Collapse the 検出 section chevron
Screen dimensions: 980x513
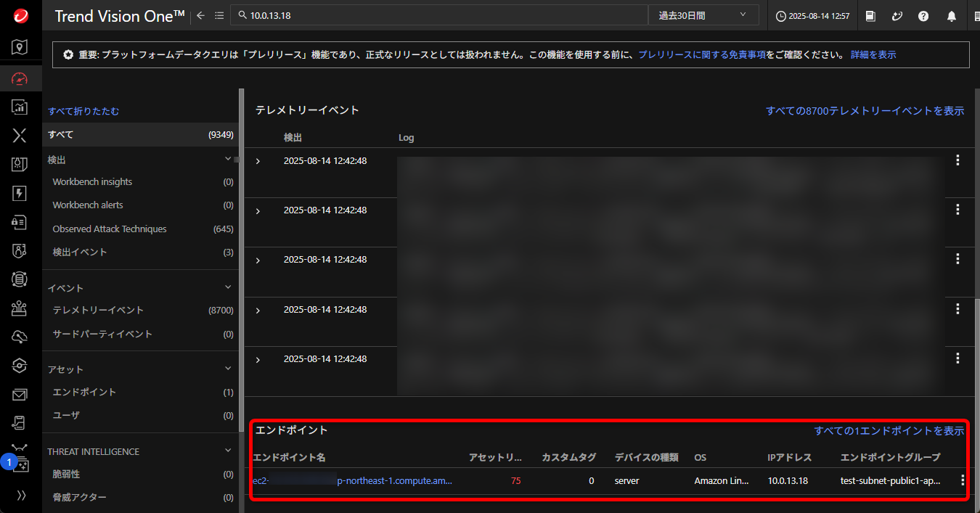point(228,158)
